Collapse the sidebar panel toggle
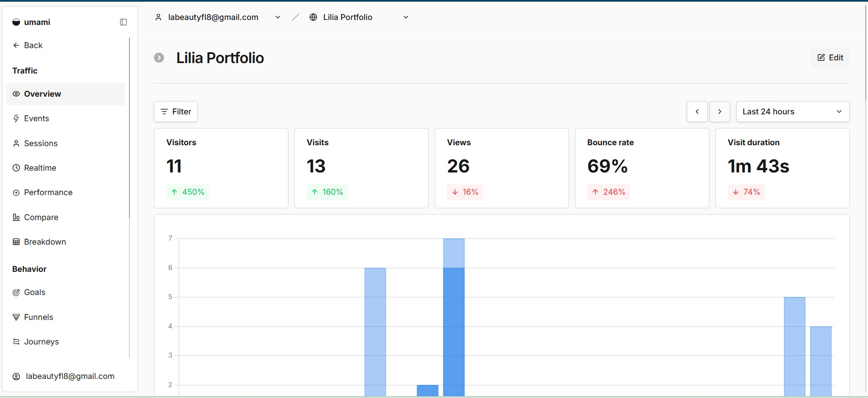 click(123, 22)
